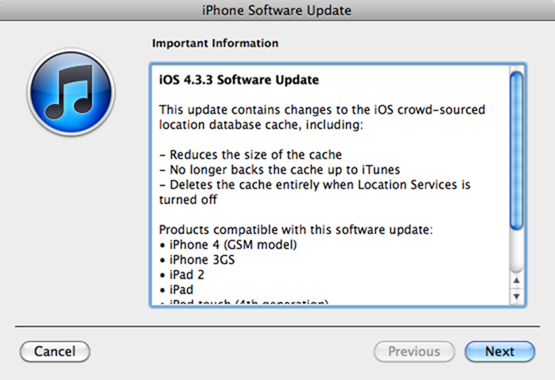The width and height of the screenshot is (555, 380).
Task: Click the iPad 2 list entry
Action: click(182, 275)
